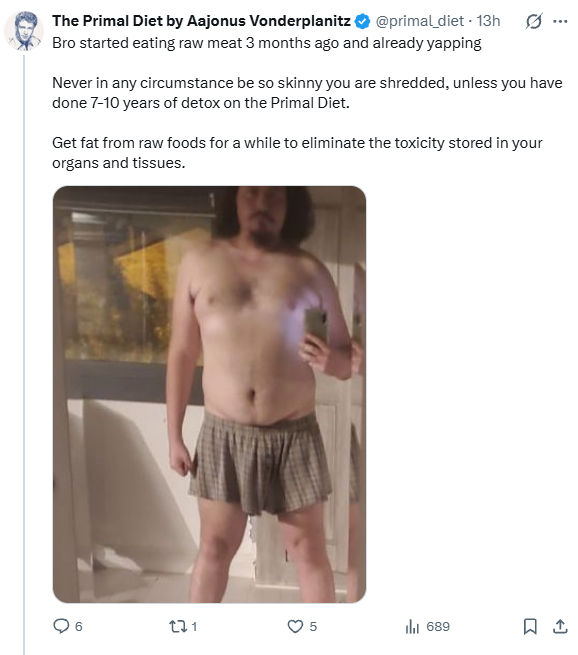Click the Grok slashed-circle icon
578x655 pixels.
point(534,21)
